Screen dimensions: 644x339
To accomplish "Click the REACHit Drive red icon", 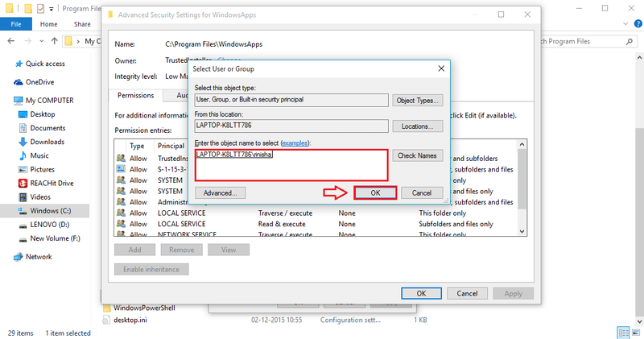I will pyautogui.click(x=23, y=184).
